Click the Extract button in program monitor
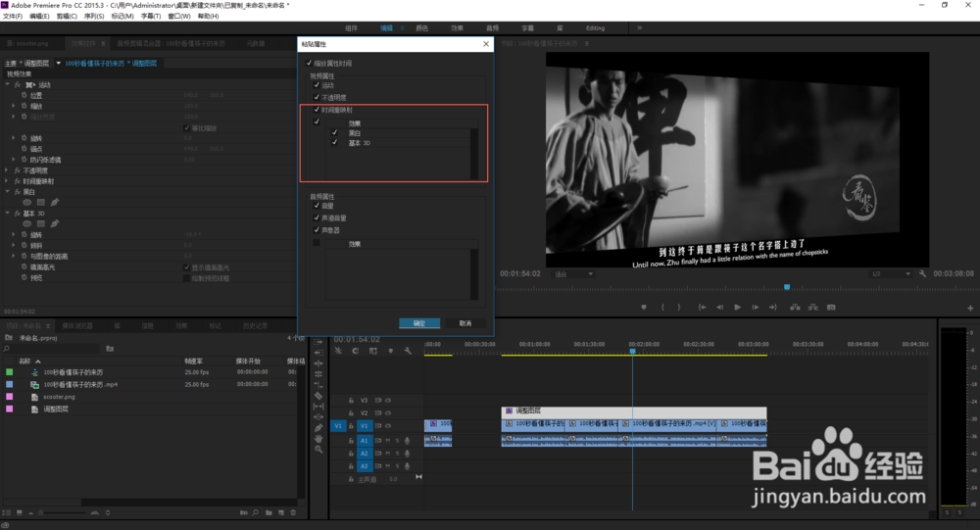 (812, 307)
